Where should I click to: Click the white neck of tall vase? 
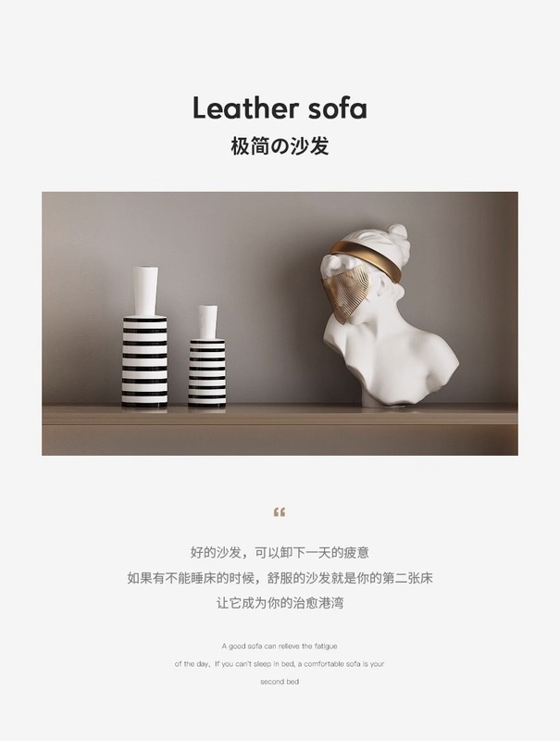(x=145, y=292)
